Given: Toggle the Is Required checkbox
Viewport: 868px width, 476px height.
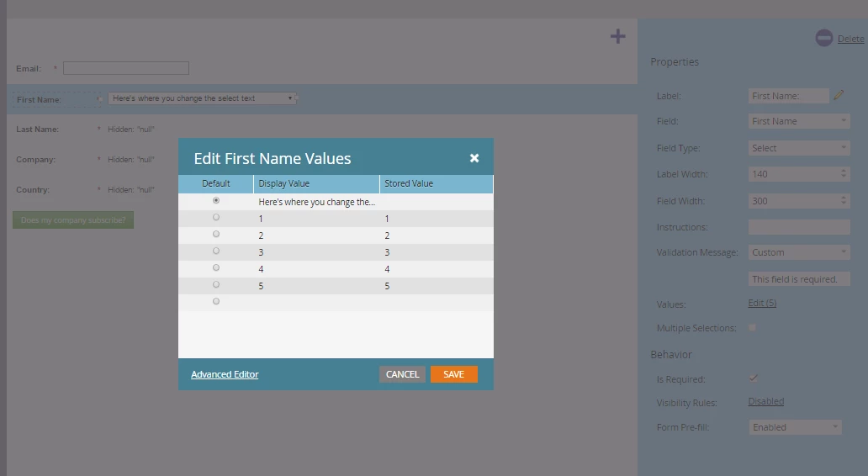Looking at the screenshot, I should [753, 378].
